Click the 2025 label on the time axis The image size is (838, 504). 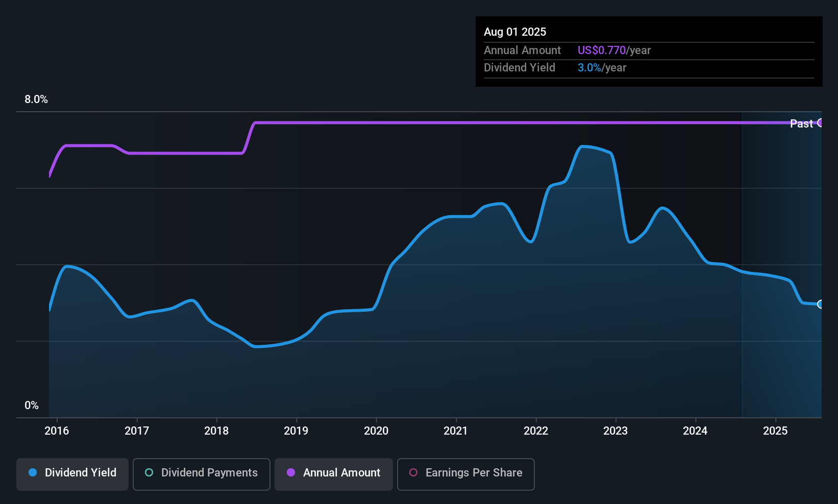(x=775, y=431)
